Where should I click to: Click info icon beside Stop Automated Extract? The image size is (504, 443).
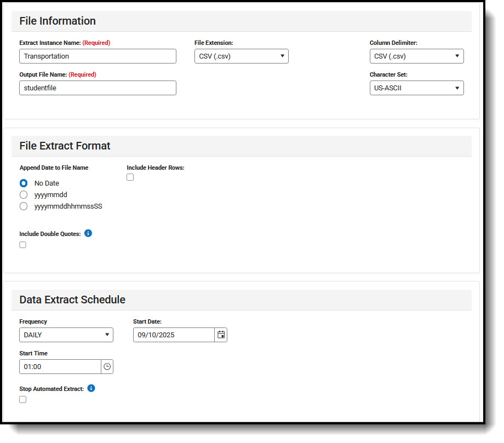[x=91, y=388]
